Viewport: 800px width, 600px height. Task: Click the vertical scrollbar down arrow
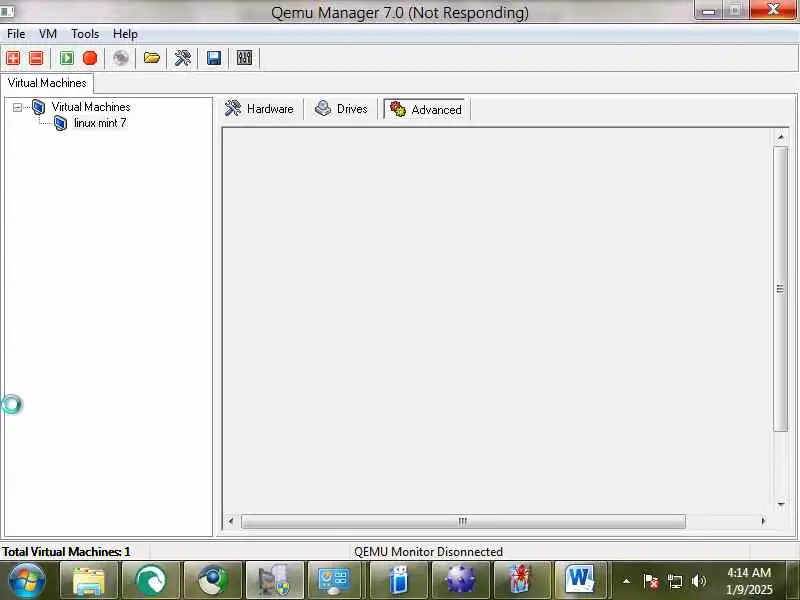pos(781,505)
